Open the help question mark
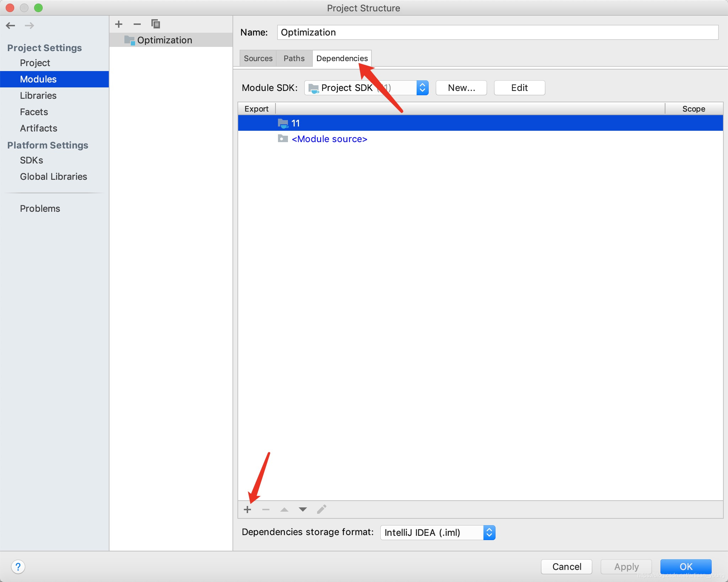Screen dimensions: 728x582 tap(18, 566)
